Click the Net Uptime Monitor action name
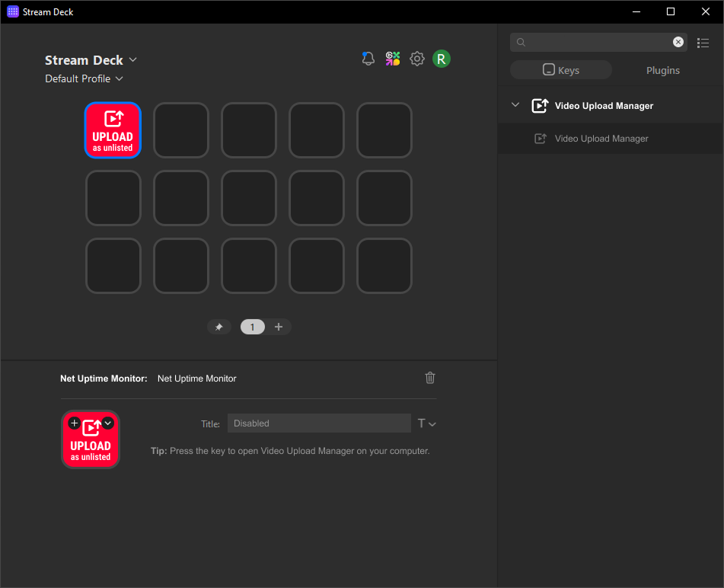Screen dimensions: 724x588 196,379
